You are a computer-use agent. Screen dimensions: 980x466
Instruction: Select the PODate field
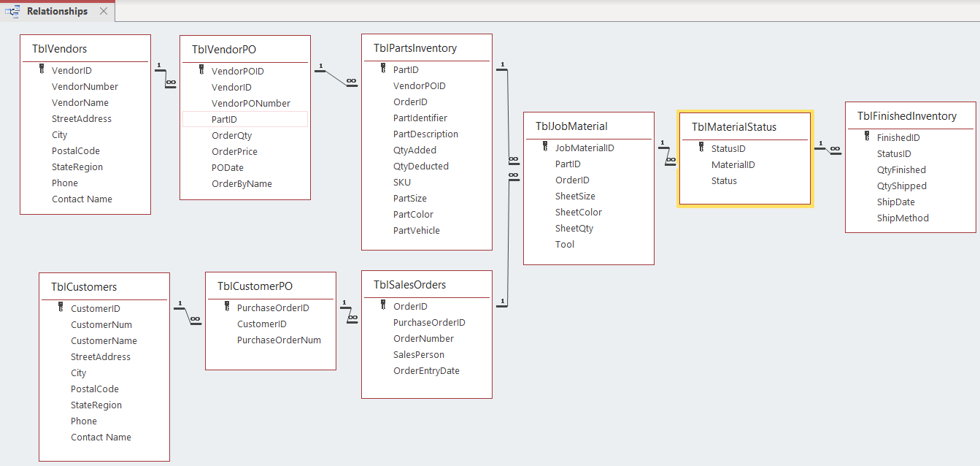228,167
